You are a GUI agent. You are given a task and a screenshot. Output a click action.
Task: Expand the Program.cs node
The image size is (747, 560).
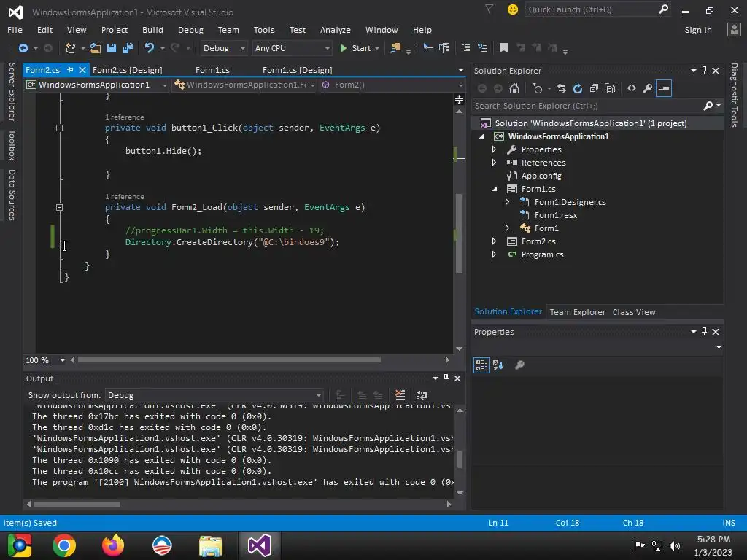click(x=494, y=254)
